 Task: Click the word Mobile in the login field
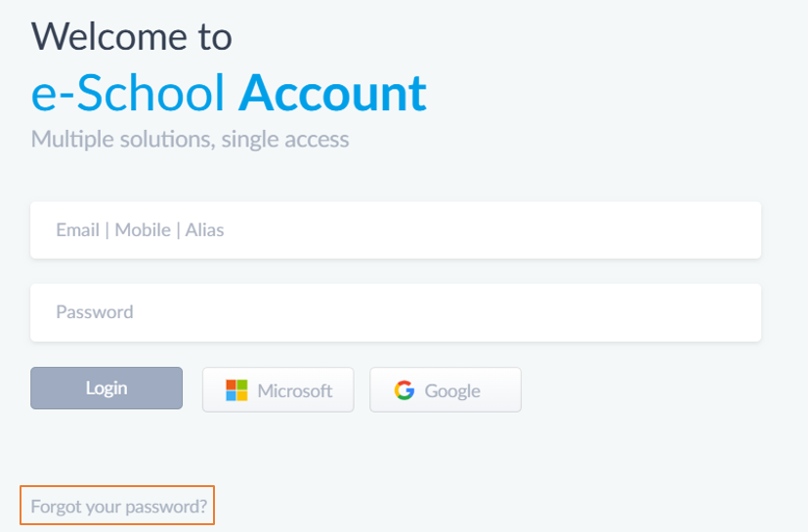point(143,230)
